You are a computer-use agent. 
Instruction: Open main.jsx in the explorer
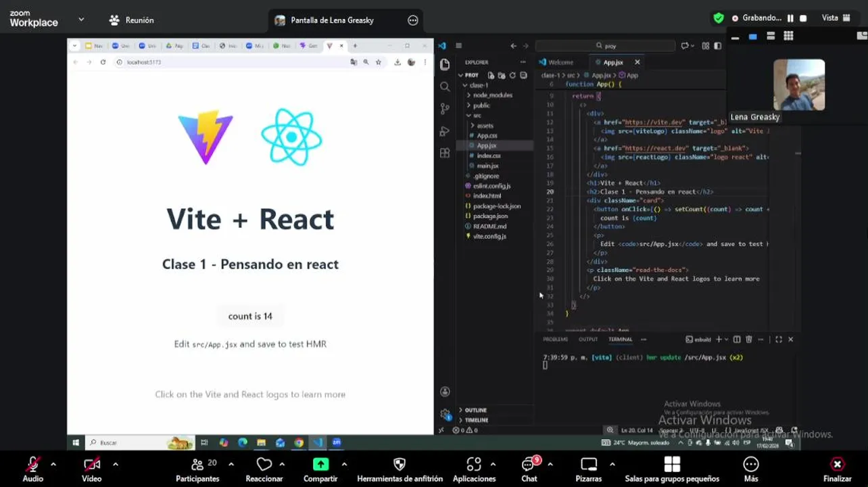click(487, 166)
